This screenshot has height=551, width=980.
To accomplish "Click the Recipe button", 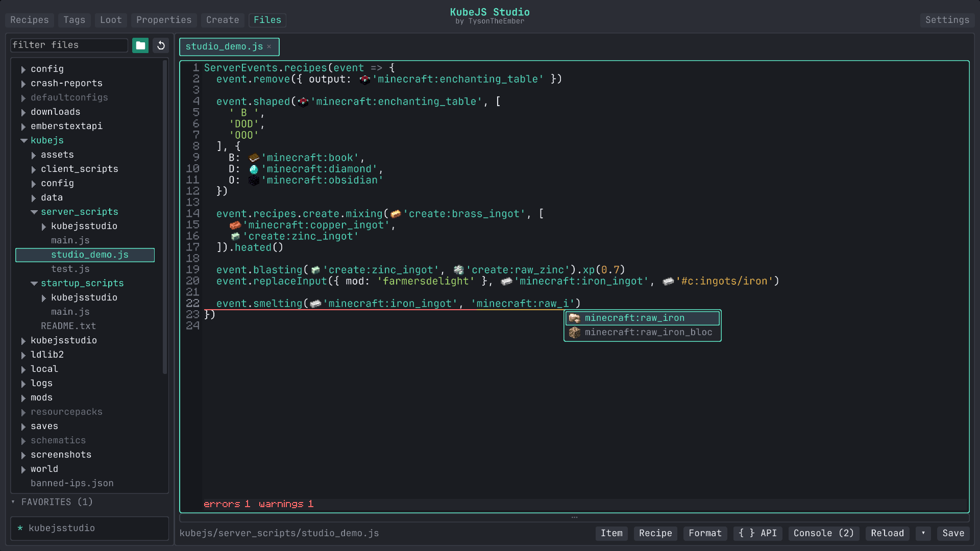I will tap(655, 534).
